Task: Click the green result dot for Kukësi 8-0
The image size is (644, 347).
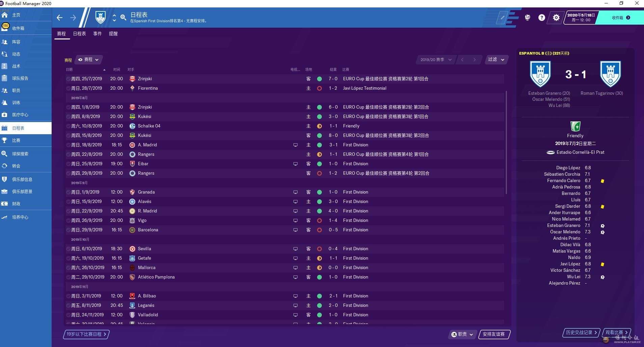Action: coord(319,136)
